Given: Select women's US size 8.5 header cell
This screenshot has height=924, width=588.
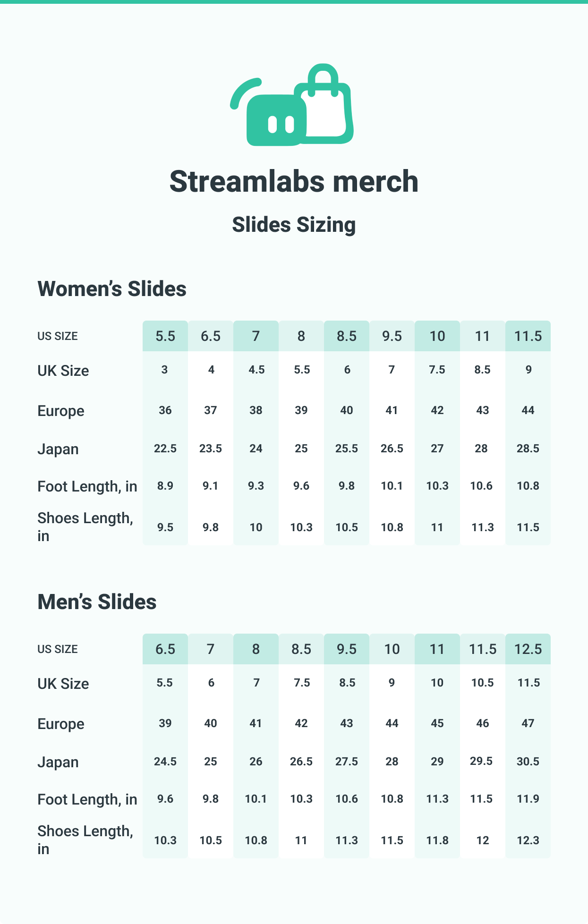Looking at the screenshot, I should coord(347,336).
